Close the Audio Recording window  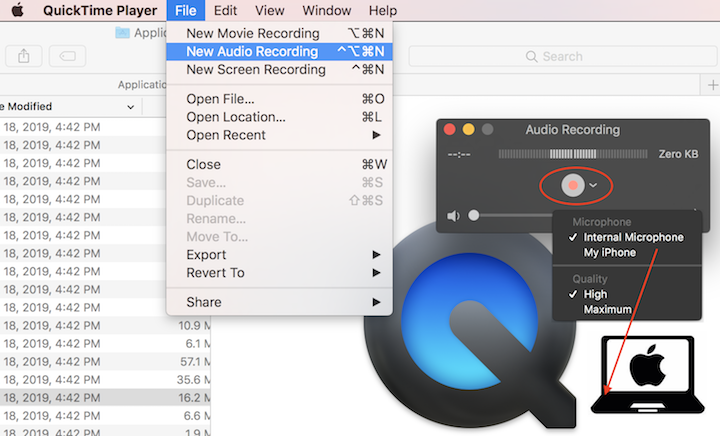pos(450,130)
